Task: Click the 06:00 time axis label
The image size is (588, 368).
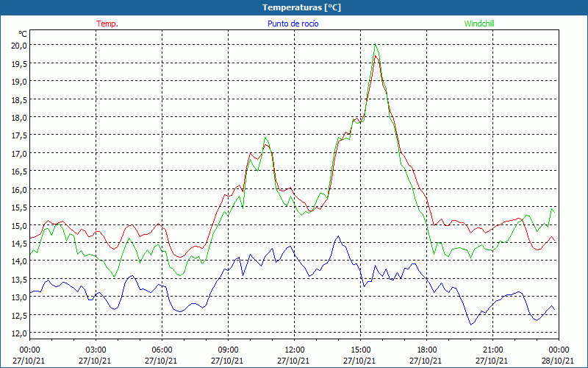Action: 162,350
